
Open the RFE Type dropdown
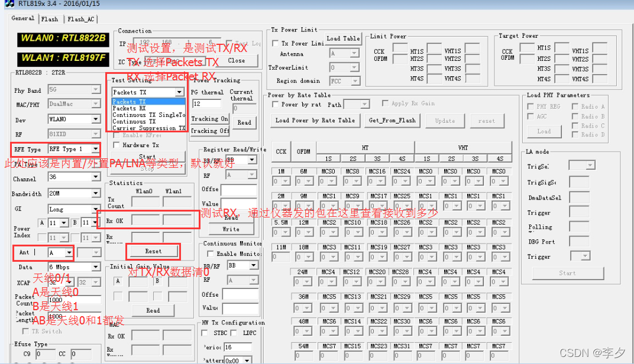tap(95, 149)
